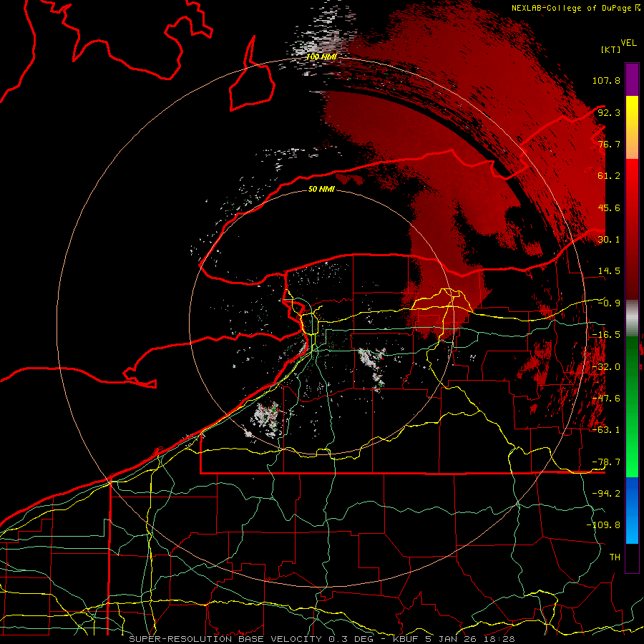Click the 45.6 velocity scale label
The height and width of the screenshot is (644, 644).
(609, 208)
